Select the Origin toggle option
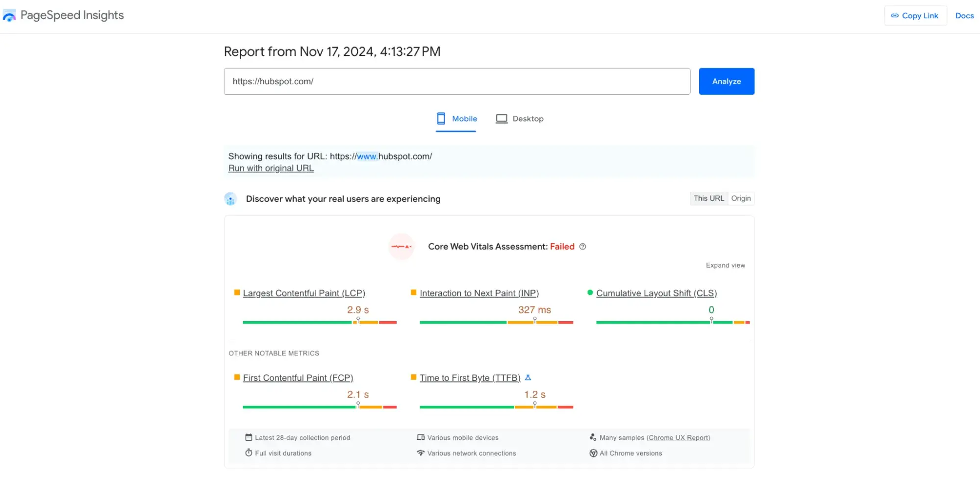Image resolution: width=980 pixels, height=480 pixels. pyautogui.click(x=741, y=199)
